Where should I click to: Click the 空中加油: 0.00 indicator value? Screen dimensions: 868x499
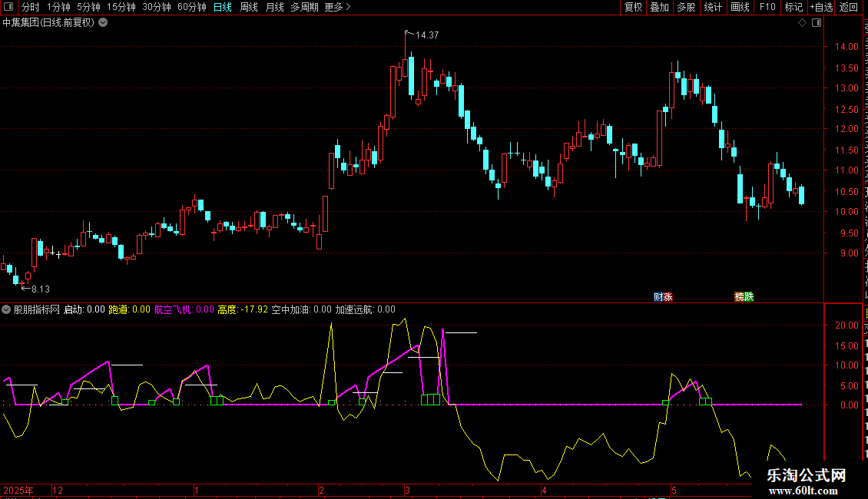click(x=301, y=309)
